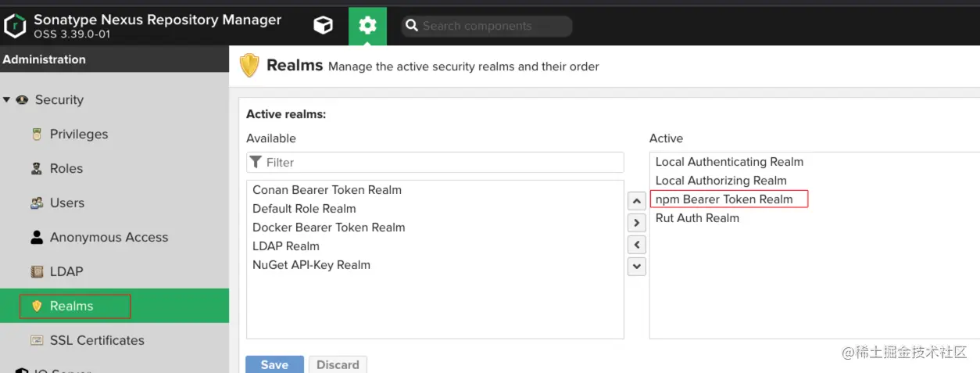Move selected realm down with arrow button
This screenshot has width=980, height=373.
point(637,267)
